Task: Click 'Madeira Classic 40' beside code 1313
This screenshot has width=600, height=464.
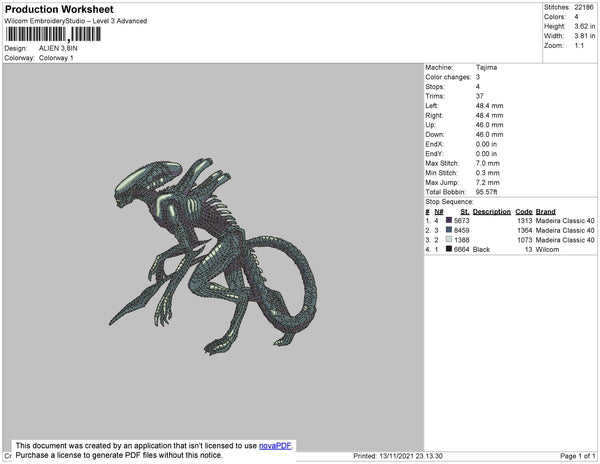Action: [x=565, y=221]
